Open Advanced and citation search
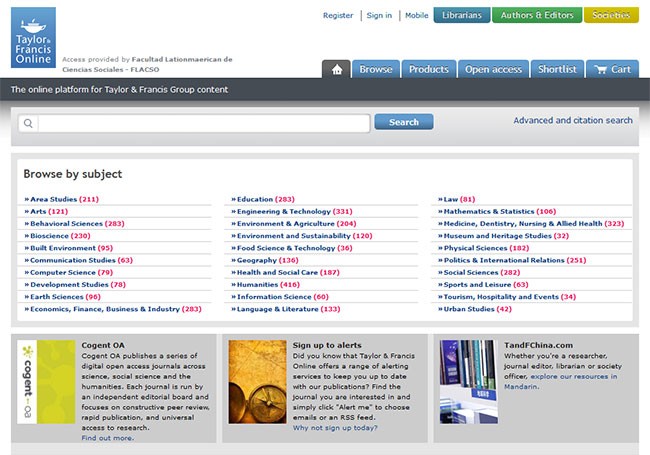The width and height of the screenshot is (650, 455). 573,120
